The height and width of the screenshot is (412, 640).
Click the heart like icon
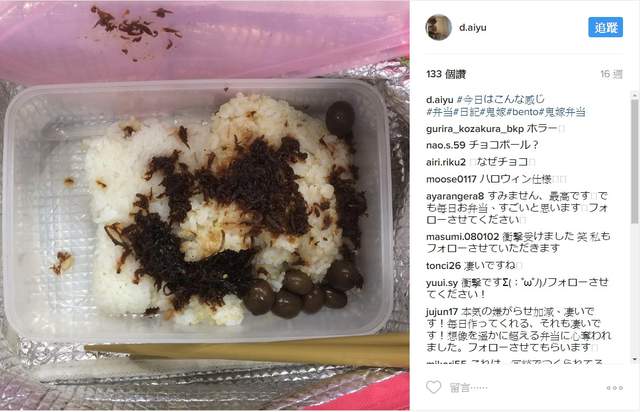pyautogui.click(x=433, y=387)
